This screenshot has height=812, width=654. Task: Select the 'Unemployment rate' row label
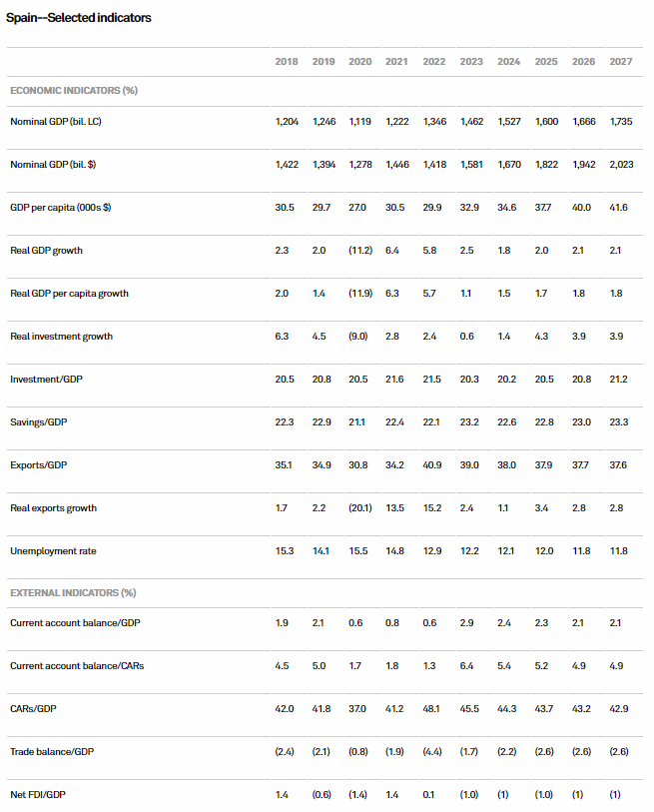[53, 551]
